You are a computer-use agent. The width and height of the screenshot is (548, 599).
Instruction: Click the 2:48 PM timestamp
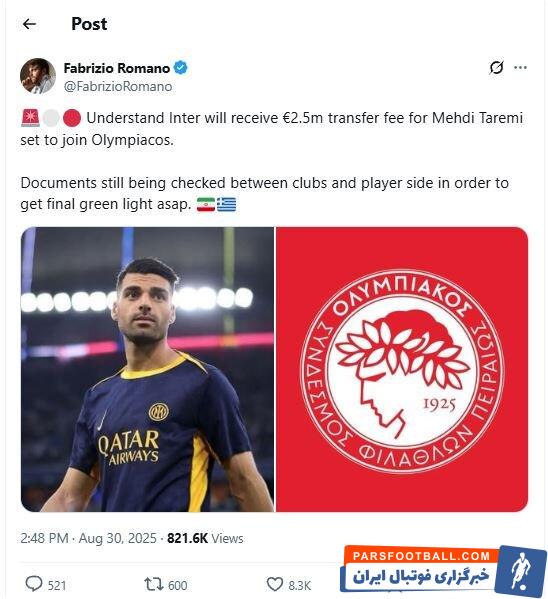(x=44, y=538)
